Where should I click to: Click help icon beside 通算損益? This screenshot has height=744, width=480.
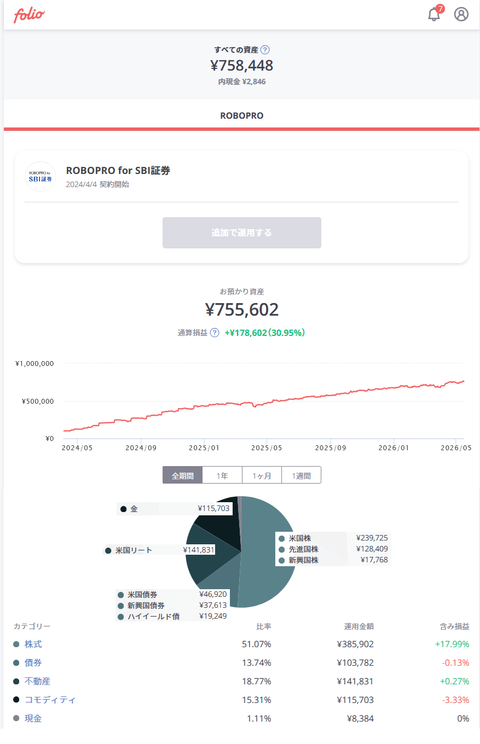[214, 333]
